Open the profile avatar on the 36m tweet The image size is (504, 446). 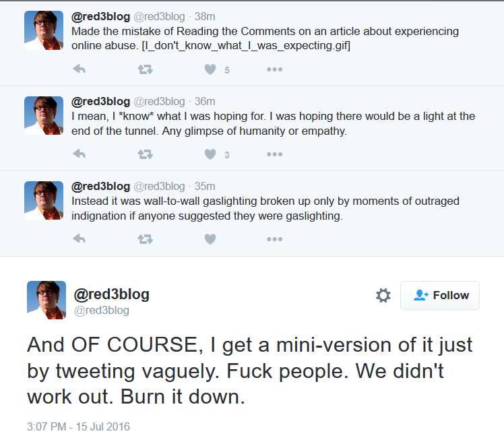pyautogui.click(x=44, y=115)
